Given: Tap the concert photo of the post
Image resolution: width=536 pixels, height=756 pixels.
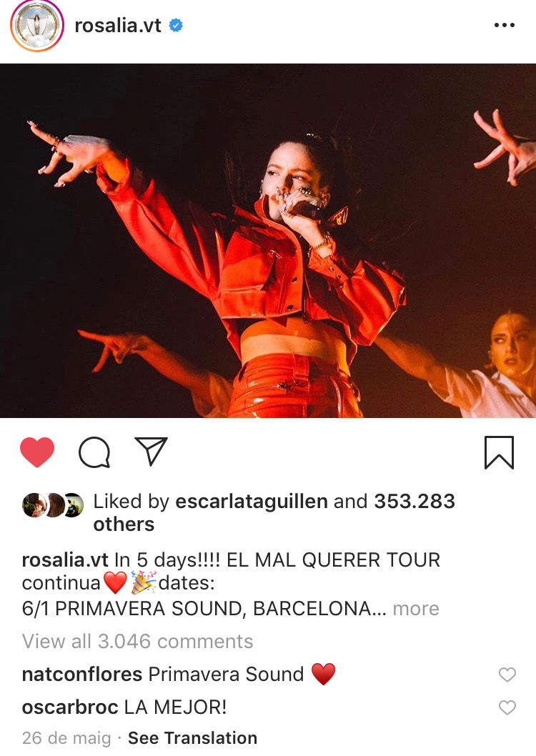Looking at the screenshot, I should pyautogui.click(x=268, y=241).
